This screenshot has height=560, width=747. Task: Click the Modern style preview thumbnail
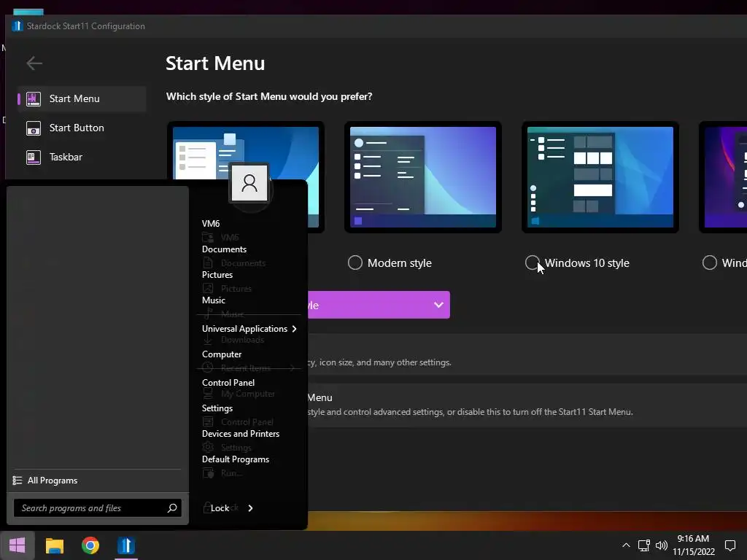click(x=422, y=177)
